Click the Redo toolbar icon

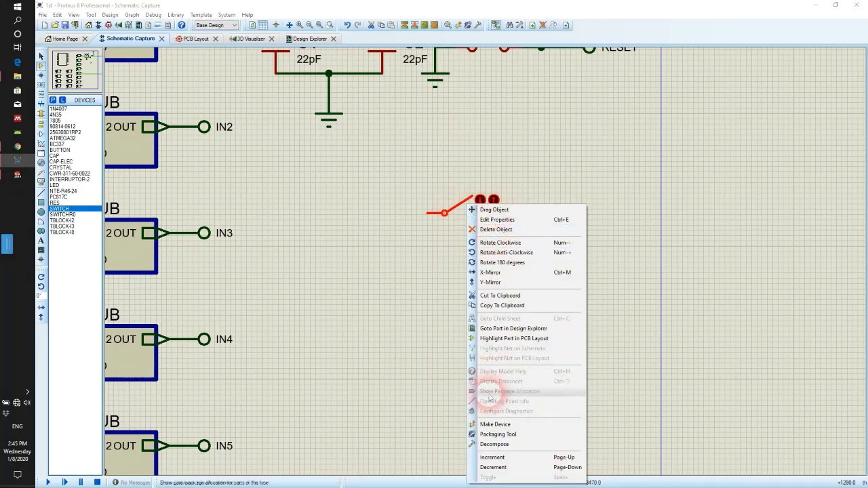[x=357, y=25]
